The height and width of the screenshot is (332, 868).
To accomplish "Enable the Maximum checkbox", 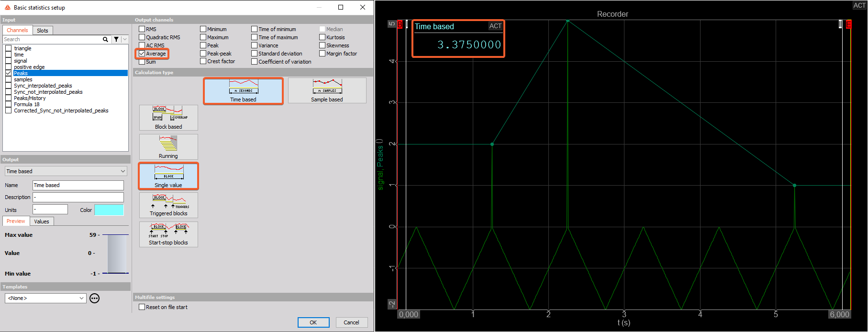I will click(x=203, y=37).
